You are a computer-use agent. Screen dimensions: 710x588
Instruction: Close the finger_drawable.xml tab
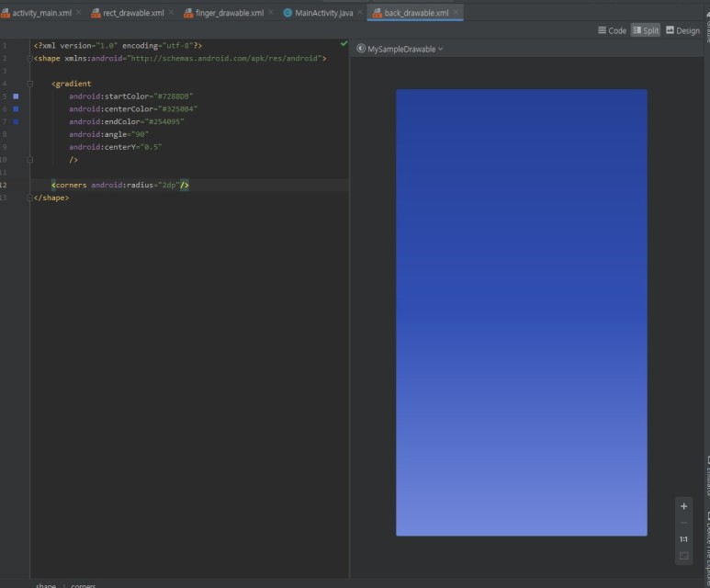pos(271,13)
